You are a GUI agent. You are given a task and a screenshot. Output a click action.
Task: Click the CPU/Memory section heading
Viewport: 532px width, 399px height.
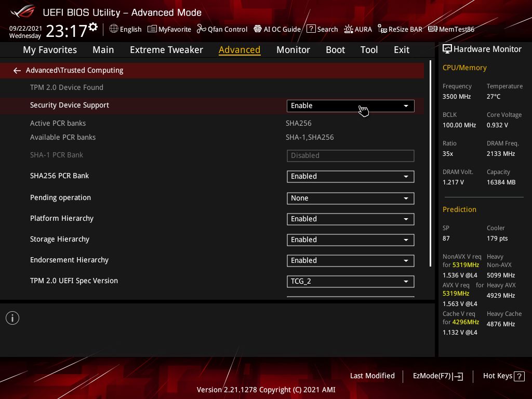point(464,68)
